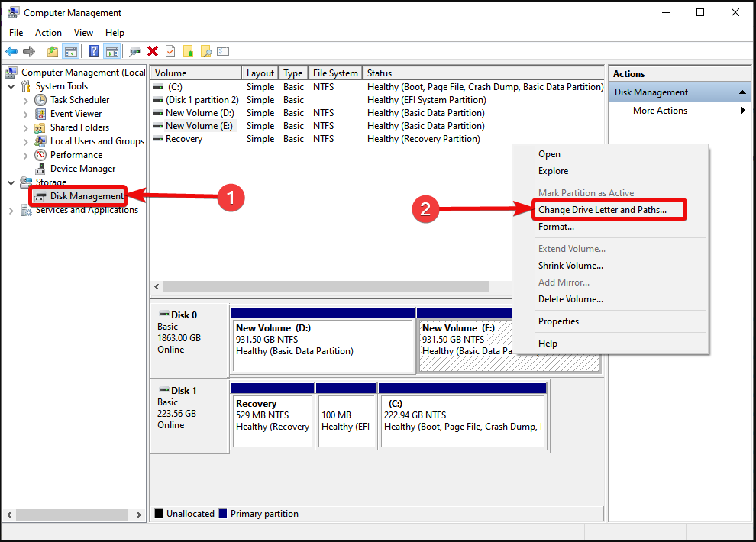Click the blue question mark Help icon
Viewport: 756px width, 542px height.
(93, 51)
